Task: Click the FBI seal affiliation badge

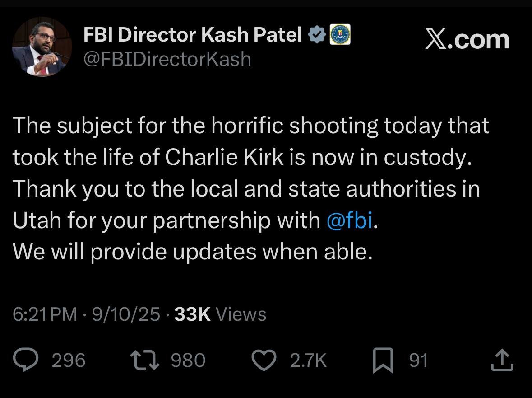Action: coord(340,35)
